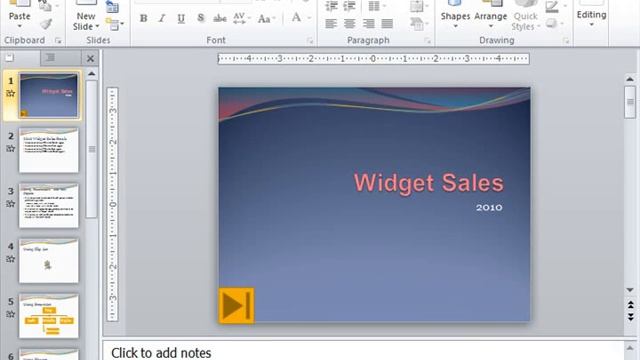The width and height of the screenshot is (640, 360).
Task: Open the Arrange menu
Action: [x=491, y=14]
